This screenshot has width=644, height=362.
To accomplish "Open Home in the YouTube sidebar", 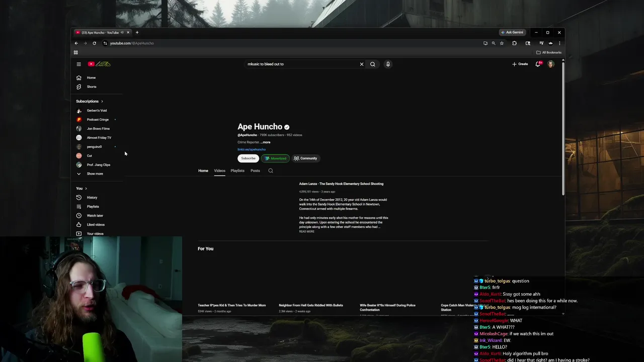I will [x=91, y=78].
